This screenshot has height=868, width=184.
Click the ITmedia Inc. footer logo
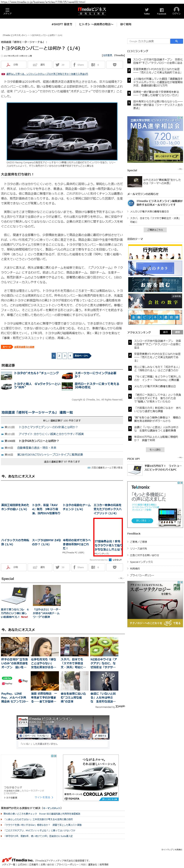click(17, 860)
